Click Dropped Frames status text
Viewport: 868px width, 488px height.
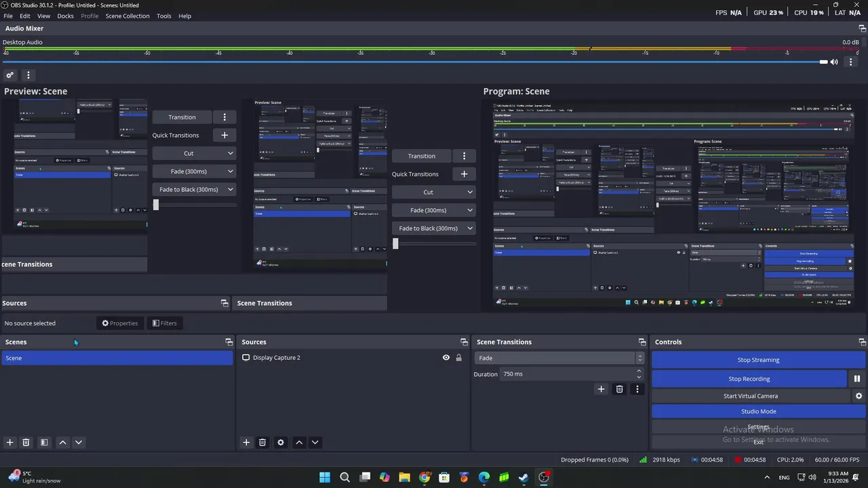(594, 460)
